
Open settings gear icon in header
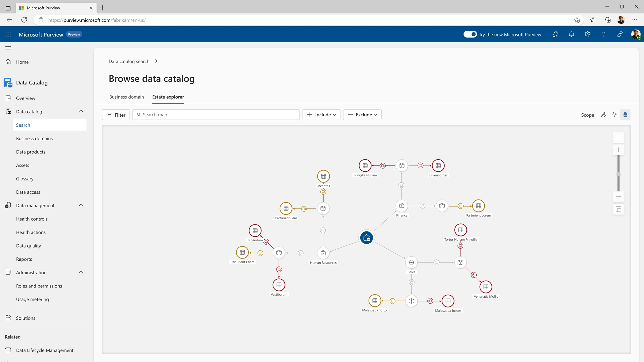[588, 34]
